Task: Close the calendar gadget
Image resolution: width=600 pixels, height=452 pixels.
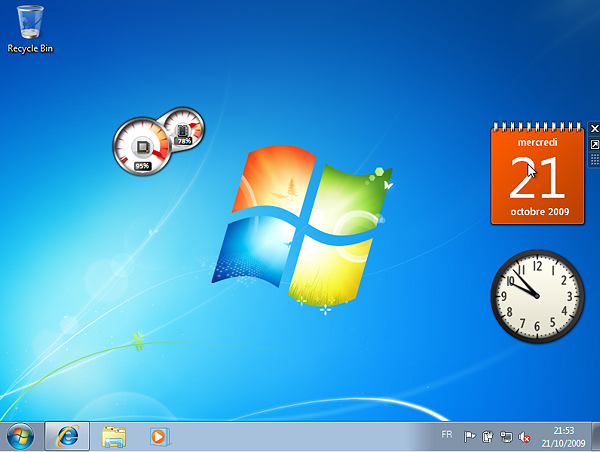Action: (x=595, y=128)
